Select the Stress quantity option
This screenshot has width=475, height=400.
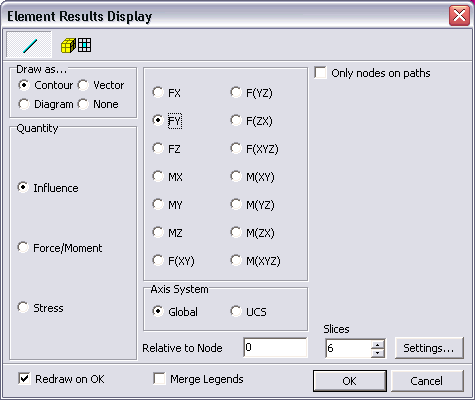click(x=23, y=308)
